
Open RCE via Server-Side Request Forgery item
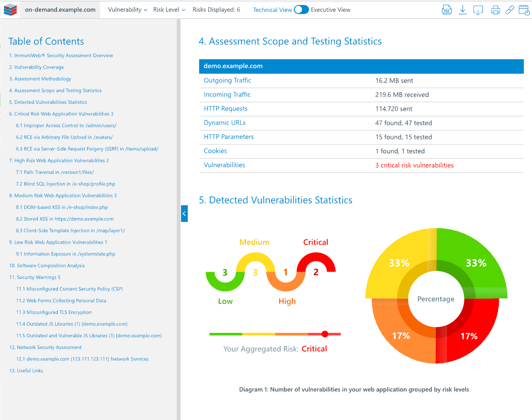(x=87, y=149)
